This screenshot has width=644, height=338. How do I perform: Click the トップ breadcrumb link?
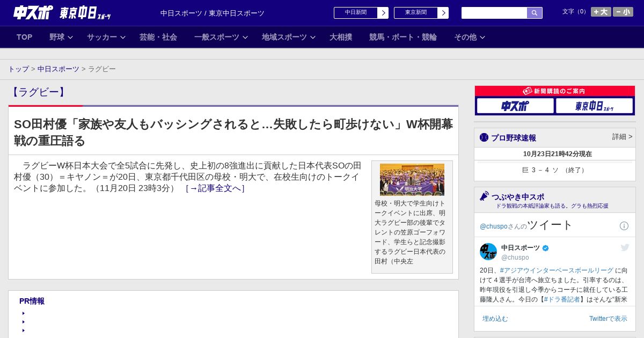pyautogui.click(x=18, y=69)
